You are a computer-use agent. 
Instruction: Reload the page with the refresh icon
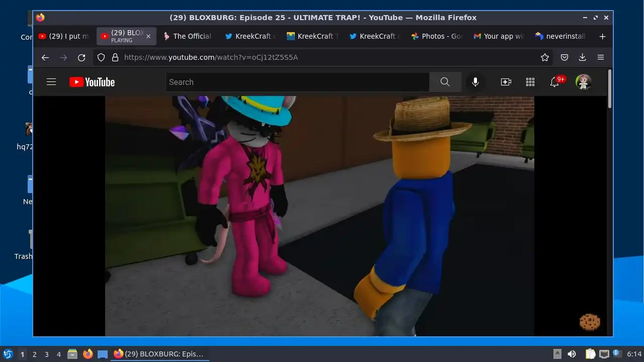82,57
